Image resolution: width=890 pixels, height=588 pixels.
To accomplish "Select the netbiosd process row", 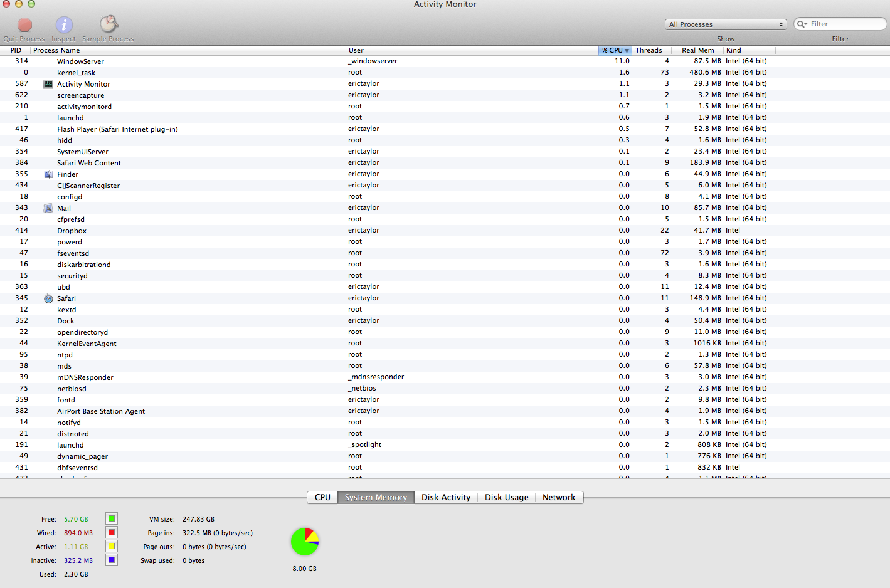I will (x=445, y=389).
